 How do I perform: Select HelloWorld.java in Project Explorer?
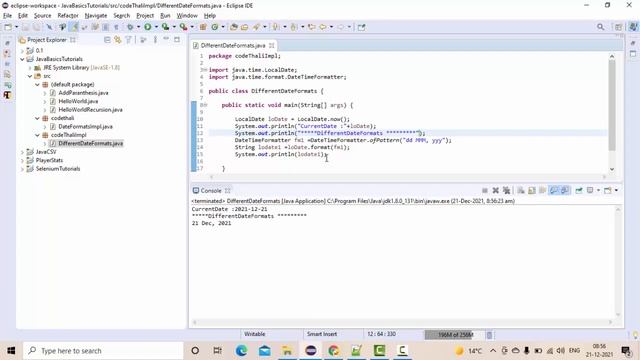(x=78, y=101)
